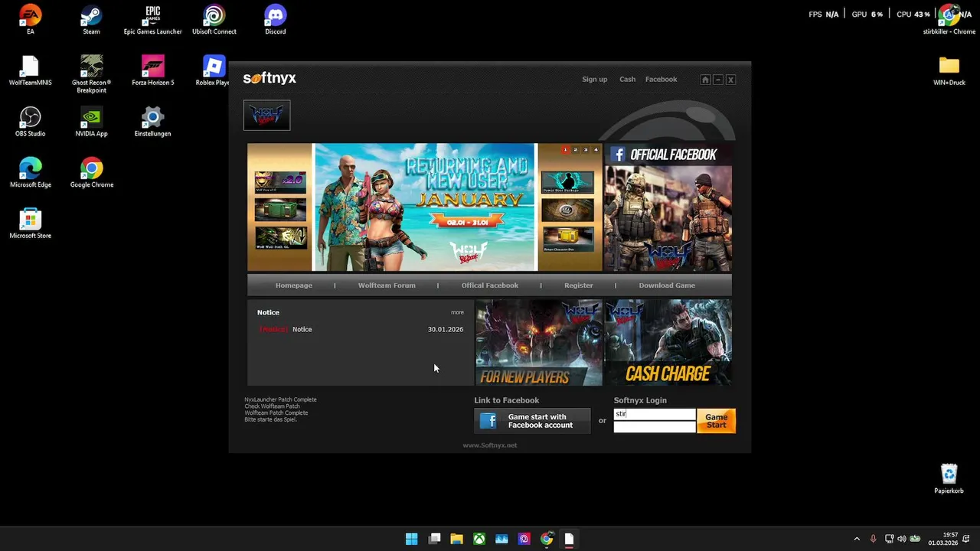Click the more link in Notice panel
The height and width of the screenshot is (551, 980).
point(457,312)
